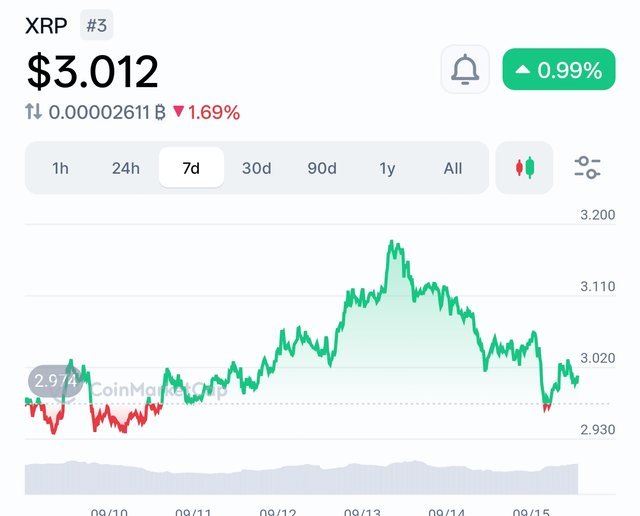
Task: Show the 90d price range
Action: pos(322,168)
